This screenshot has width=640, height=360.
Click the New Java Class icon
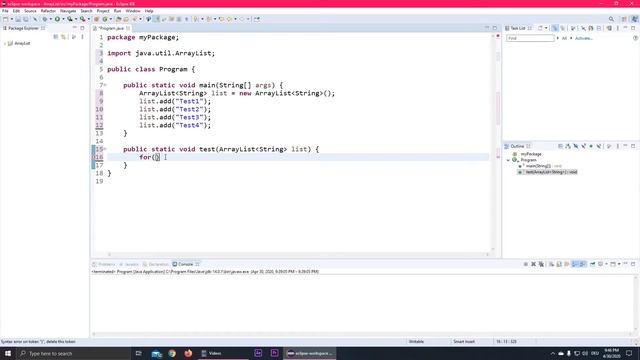105,19
